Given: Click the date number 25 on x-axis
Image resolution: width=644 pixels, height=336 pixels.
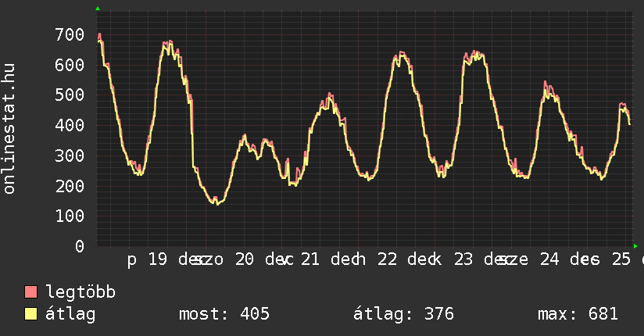Looking at the screenshot, I should [621, 260].
